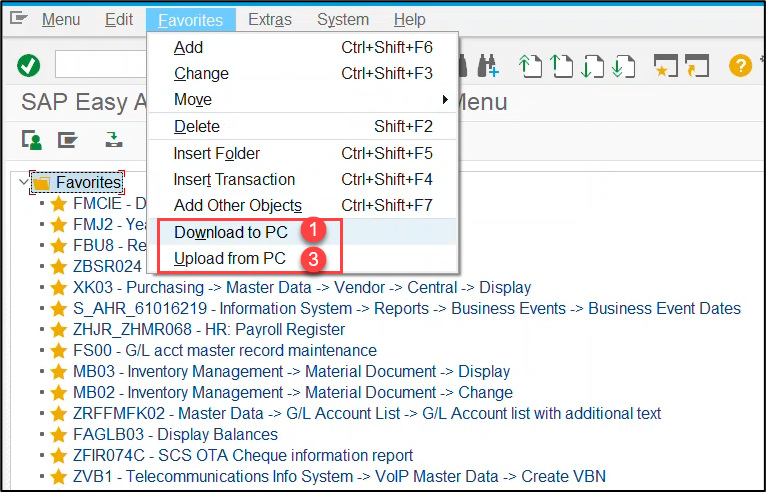Click the Create New Session window-star icon

665,65
